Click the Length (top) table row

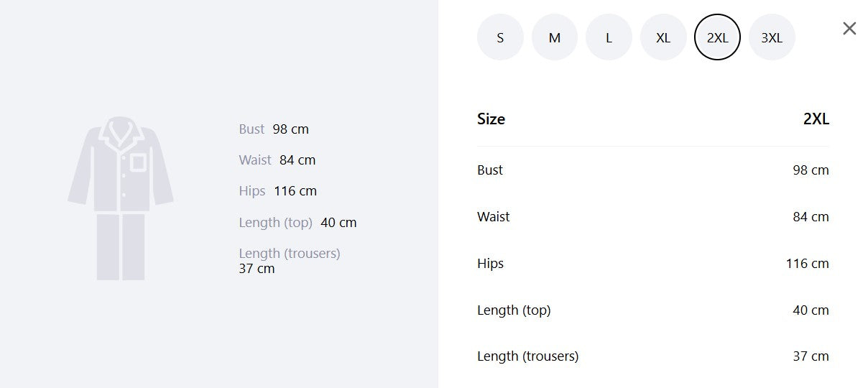[653, 310]
